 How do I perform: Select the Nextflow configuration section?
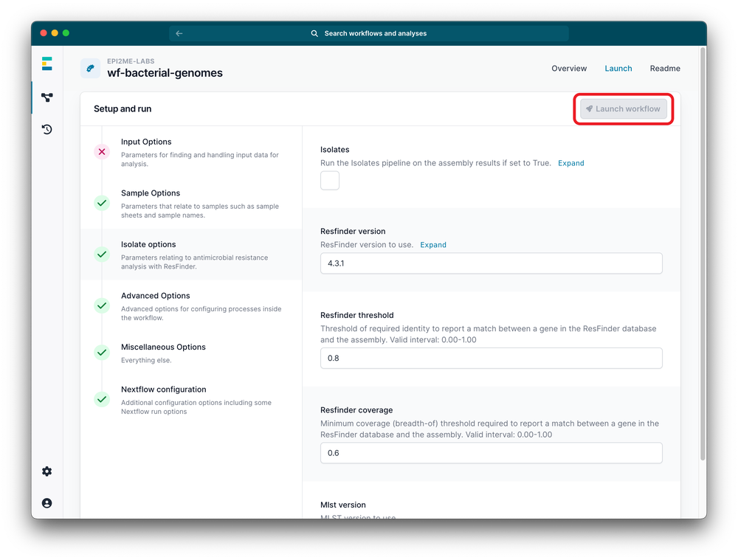191,400
